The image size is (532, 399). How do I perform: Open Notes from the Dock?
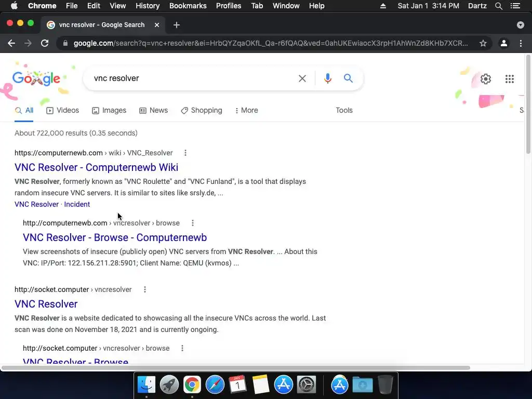(x=261, y=385)
